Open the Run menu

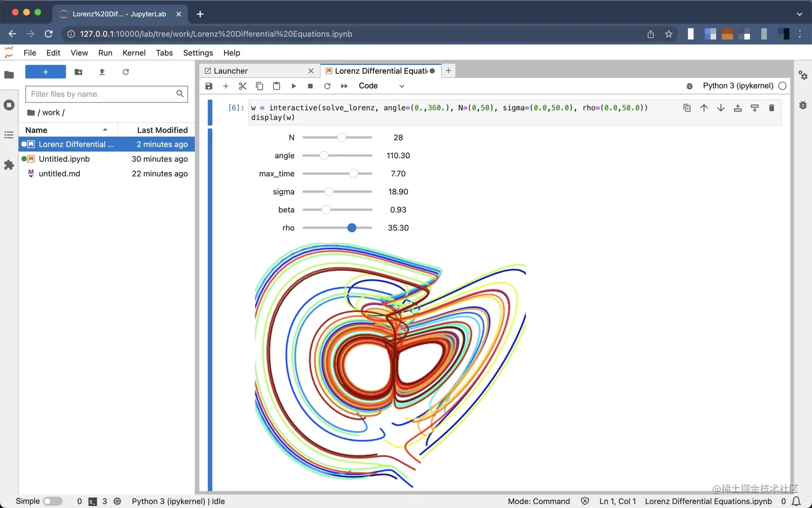(105, 53)
